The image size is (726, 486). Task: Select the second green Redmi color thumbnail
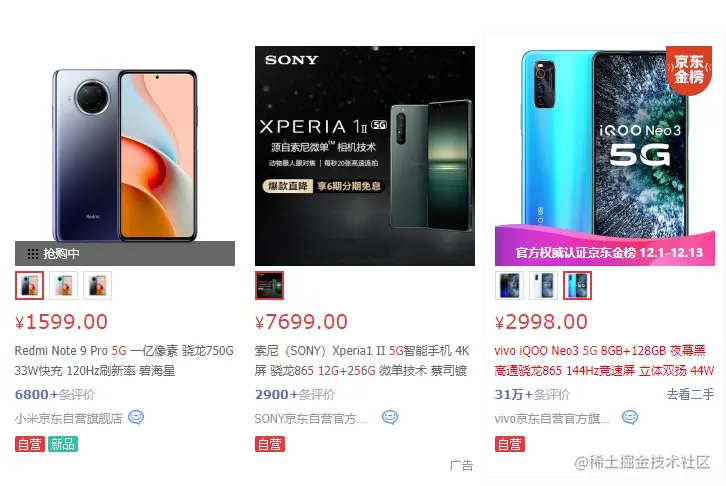(63, 285)
